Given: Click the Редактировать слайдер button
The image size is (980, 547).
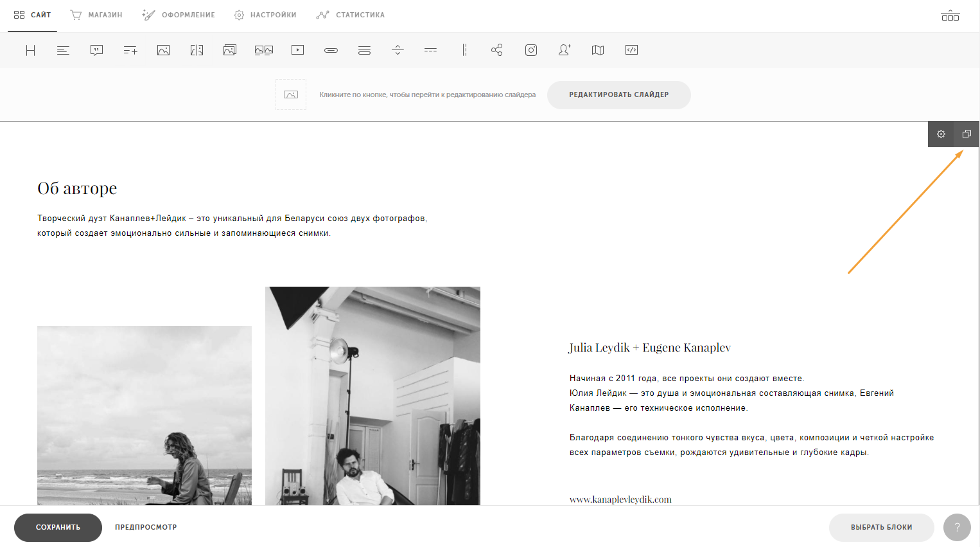Looking at the screenshot, I should [619, 95].
